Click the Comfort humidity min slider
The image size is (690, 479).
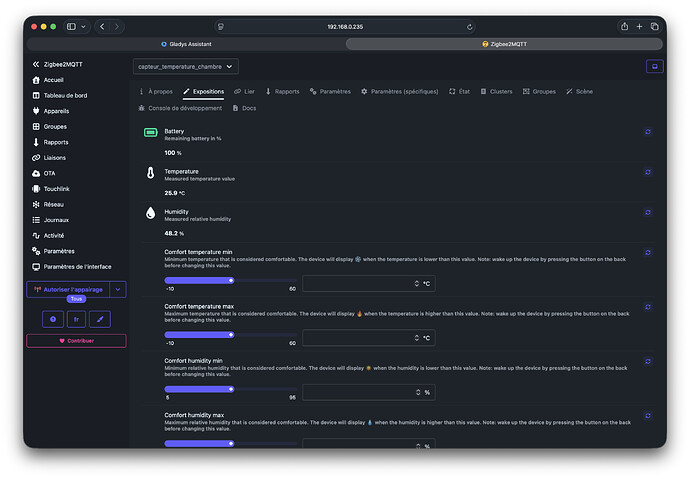click(x=231, y=389)
